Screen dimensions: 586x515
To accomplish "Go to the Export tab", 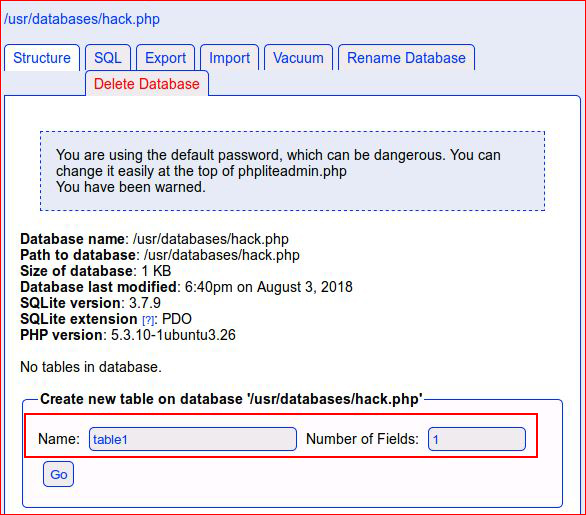I will pyautogui.click(x=166, y=58).
